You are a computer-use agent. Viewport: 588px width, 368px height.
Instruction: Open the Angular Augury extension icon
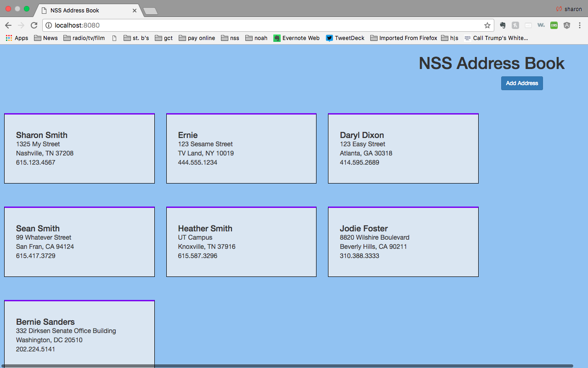pyautogui.click(x=566, y=25)
